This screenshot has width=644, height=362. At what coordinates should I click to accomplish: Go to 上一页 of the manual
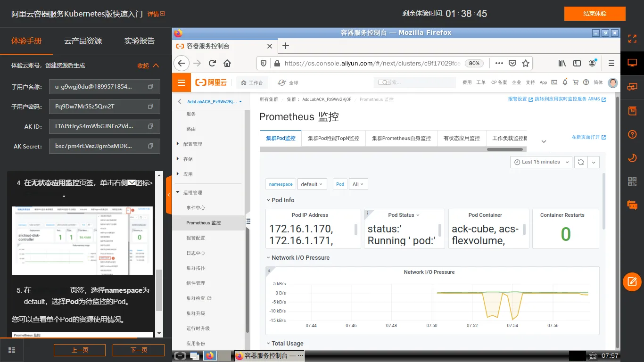coord(80,350)
